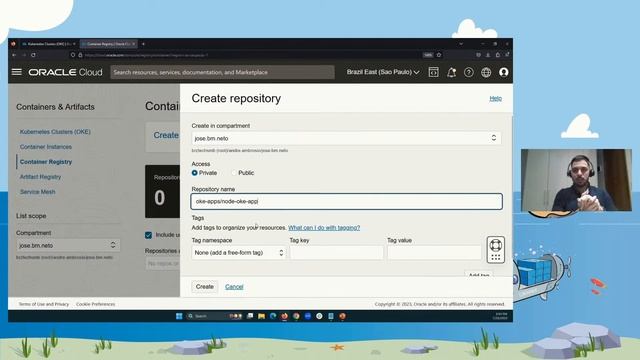Screen dimensions: 640x360
Task: Click the Oracle Cloud logo
Action: [x=65, y=72]
